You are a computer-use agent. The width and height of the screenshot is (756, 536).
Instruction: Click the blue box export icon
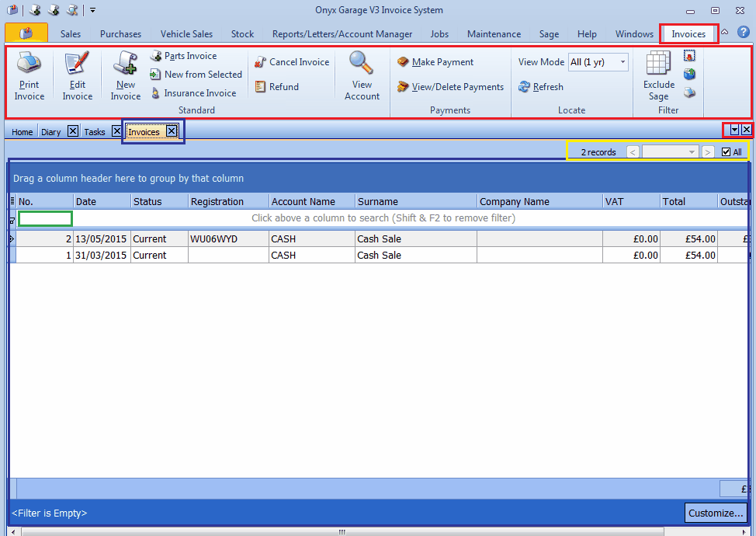(689, 74)
